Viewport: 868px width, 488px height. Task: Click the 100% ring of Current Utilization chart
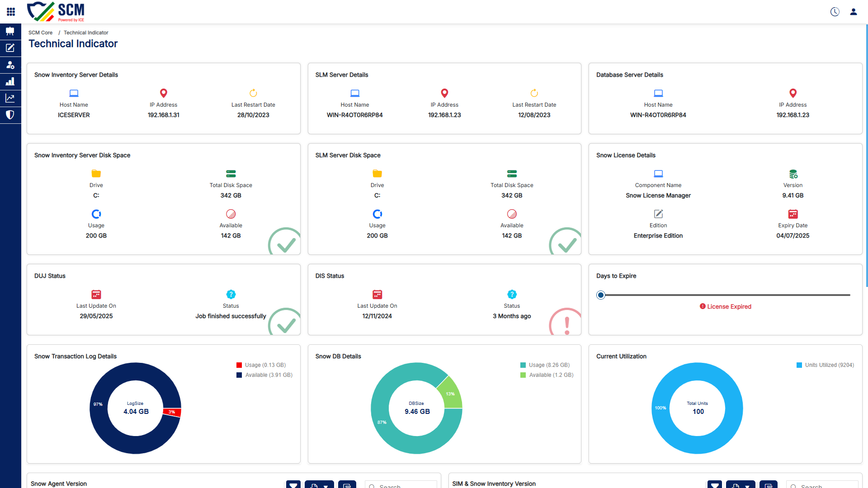(x=660, y=408)
